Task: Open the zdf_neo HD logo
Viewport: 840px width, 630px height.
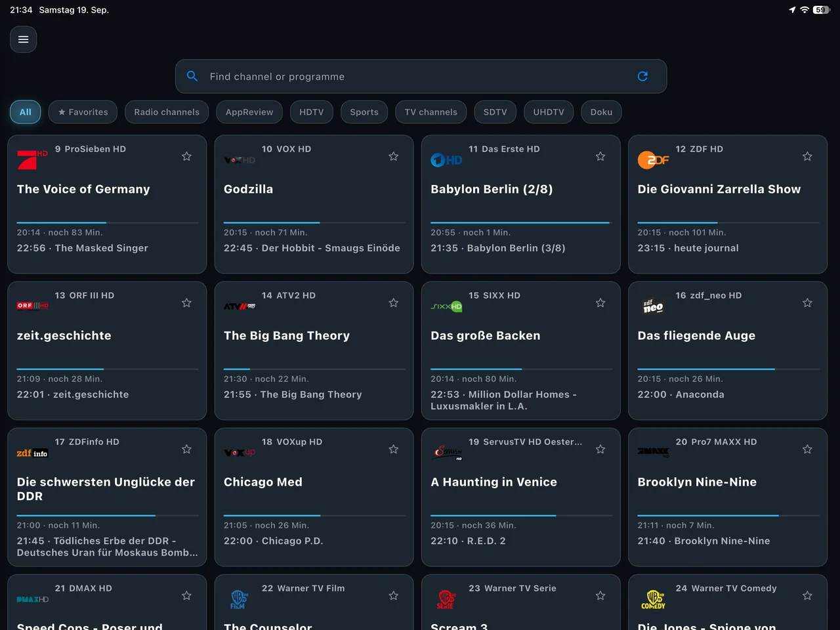Action: 653,306
